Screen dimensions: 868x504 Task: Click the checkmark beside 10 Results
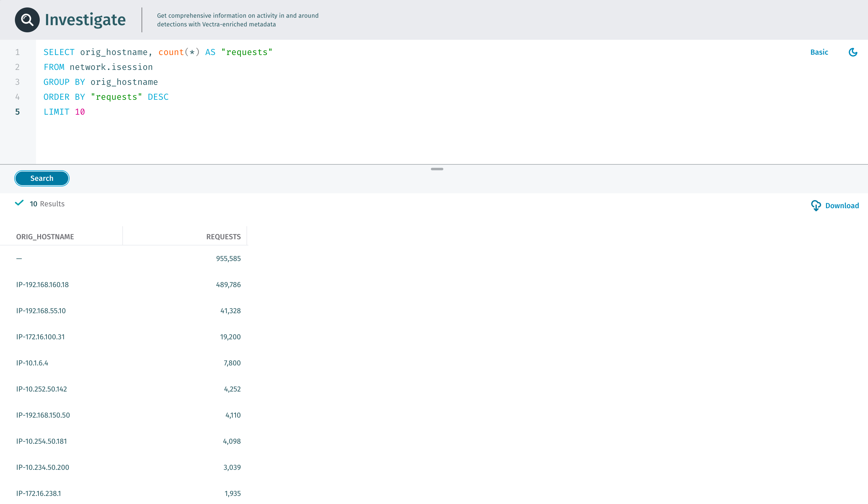tap(19, 203)
